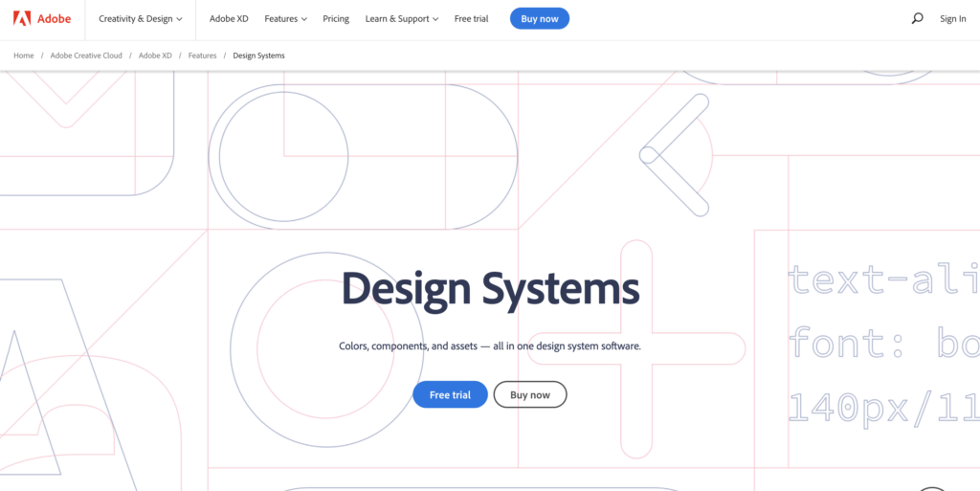Screen dimensions: 980x491
Task: Click the Adobe XD breadcrumb link
Action: tap(155, 56)
